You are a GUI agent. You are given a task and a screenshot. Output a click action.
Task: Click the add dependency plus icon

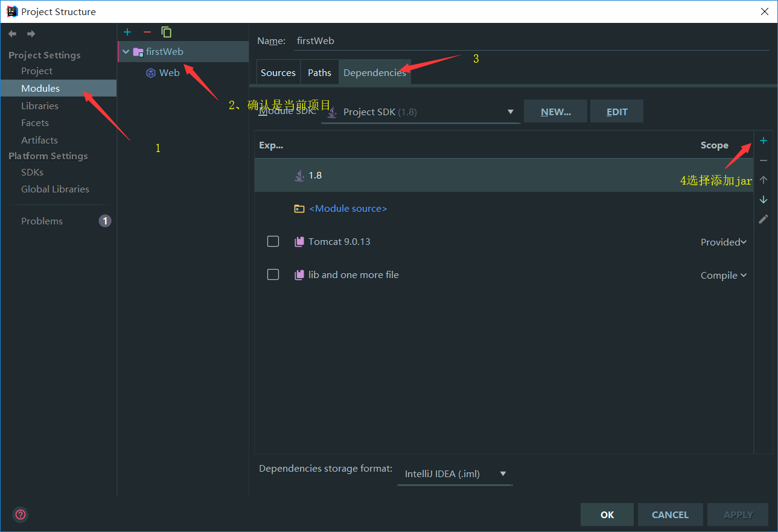(x=763, y=141)
